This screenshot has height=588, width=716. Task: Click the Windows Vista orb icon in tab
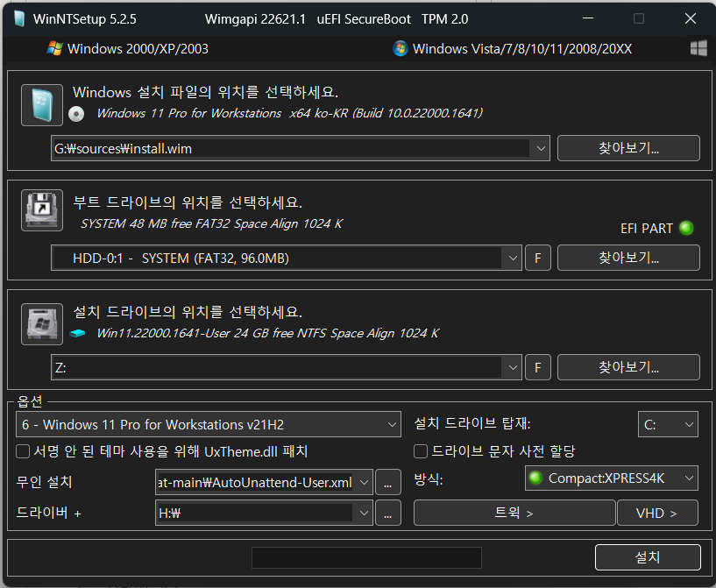[x=401, y=48]
